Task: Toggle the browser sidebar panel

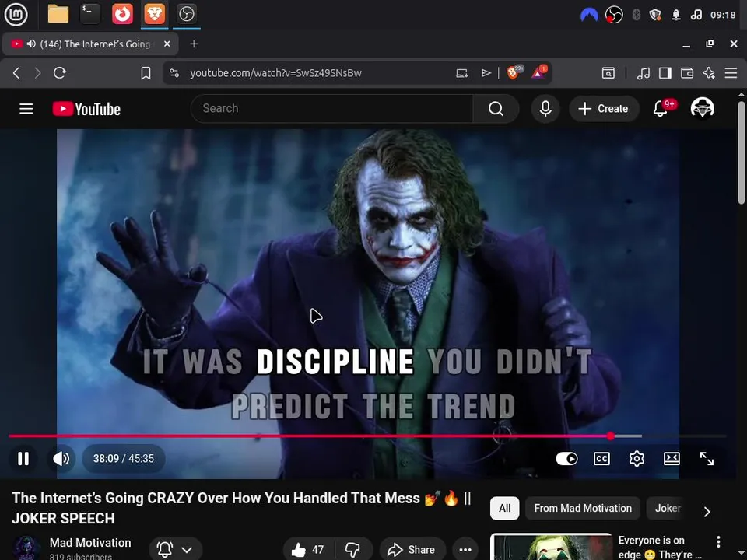Action: [x=665, y=73]
